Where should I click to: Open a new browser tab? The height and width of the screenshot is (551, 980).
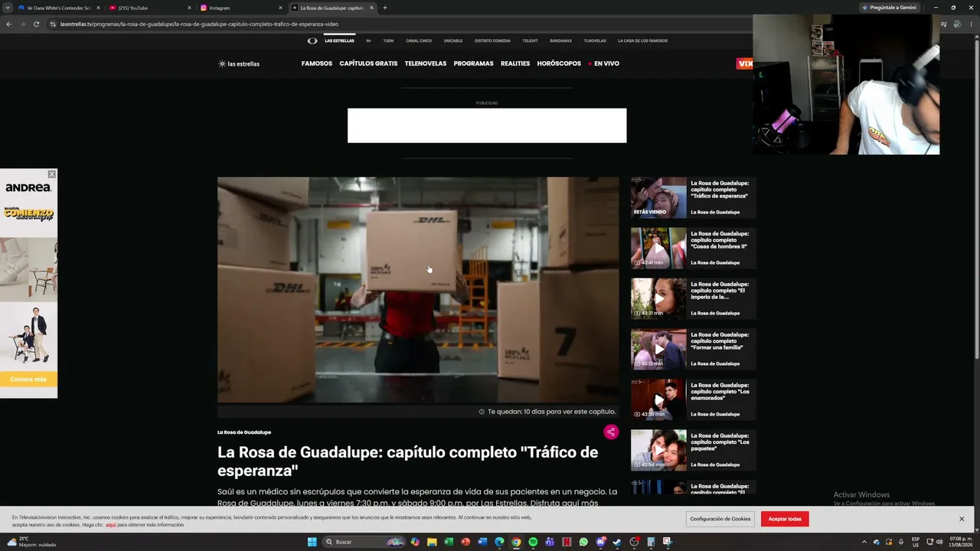pyautogui.click(x=384, y=8)
